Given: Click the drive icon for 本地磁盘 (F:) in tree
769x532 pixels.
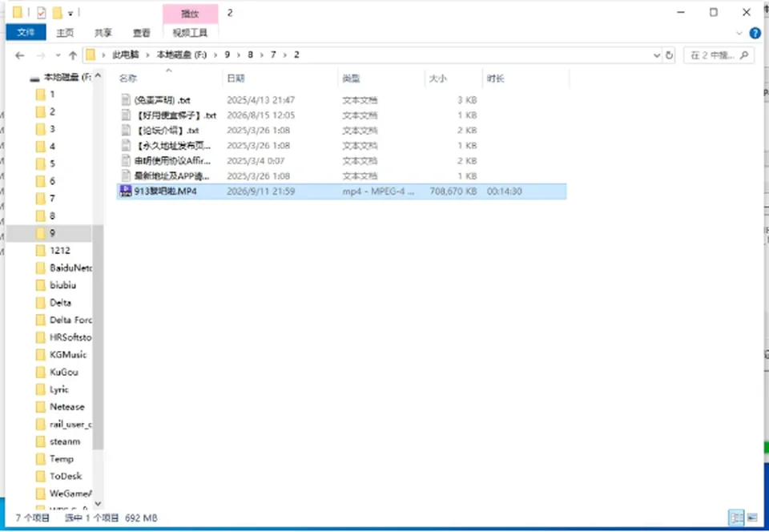Looking at the screenshot, I should click(34, 78).
